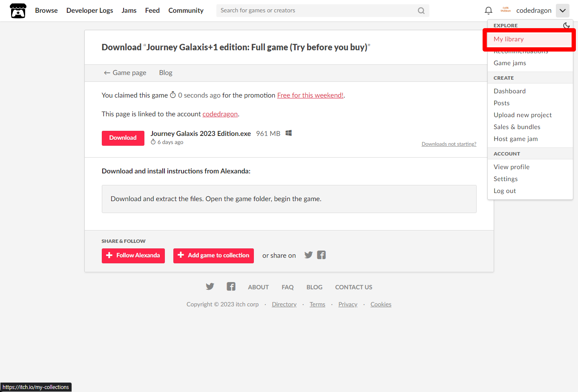Share on Twitter icon next to share on
578x392 pixels.
308,255
